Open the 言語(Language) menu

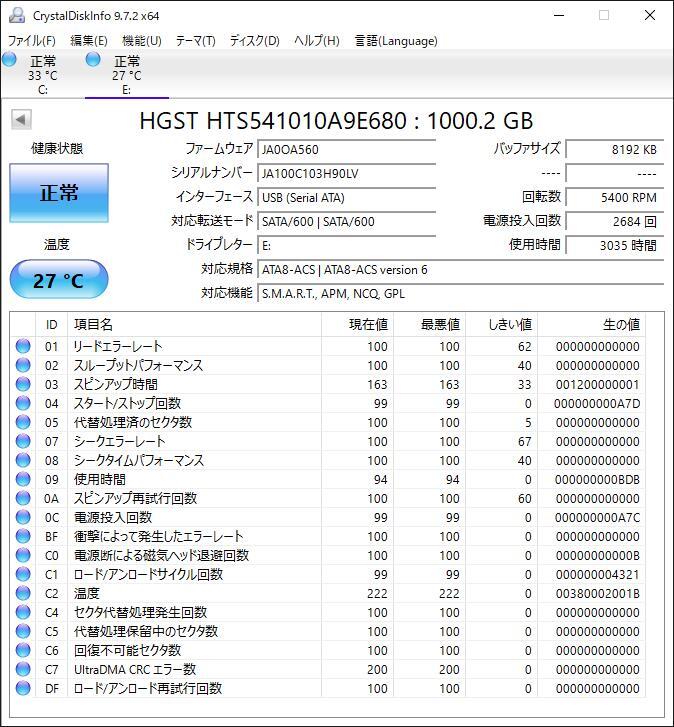tap(396, 41)
